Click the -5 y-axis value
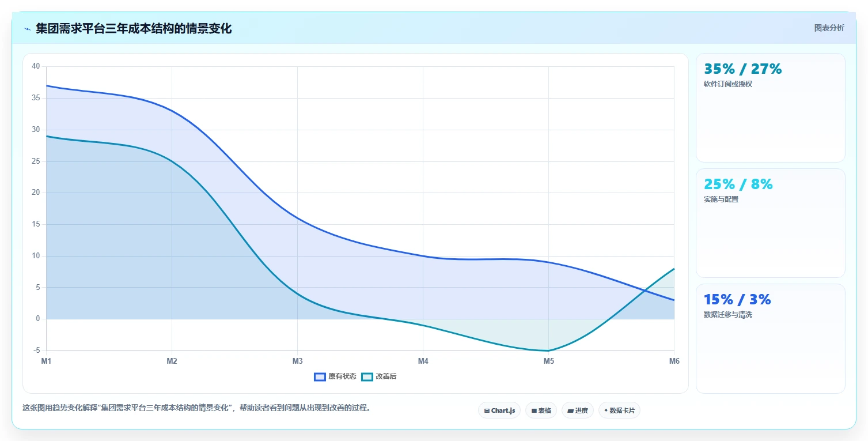This screenshot has height=441, width=868. pyautogui.click(x=36, y=350)
